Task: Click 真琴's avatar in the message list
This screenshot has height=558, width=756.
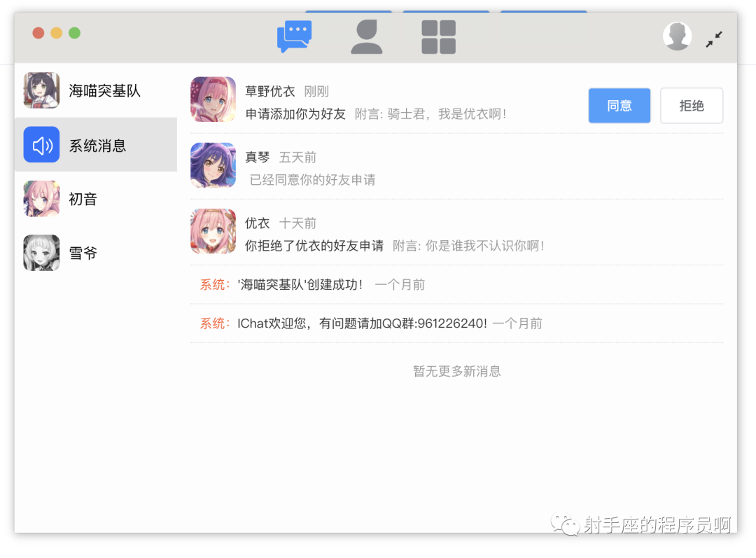Action: point(213,165)
